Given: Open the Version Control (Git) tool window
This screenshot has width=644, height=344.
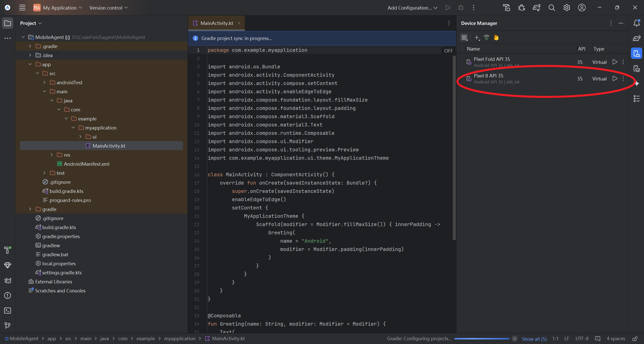Looking at the screenshot, I should 8,326.
